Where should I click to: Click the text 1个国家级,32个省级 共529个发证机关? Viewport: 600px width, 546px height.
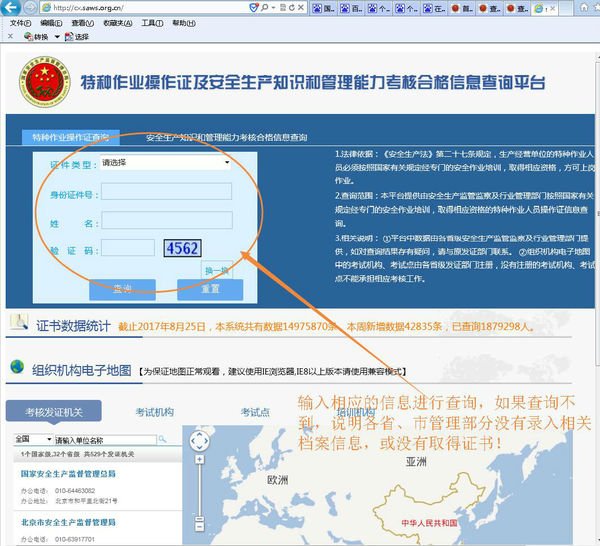click(x=77, y=454)
